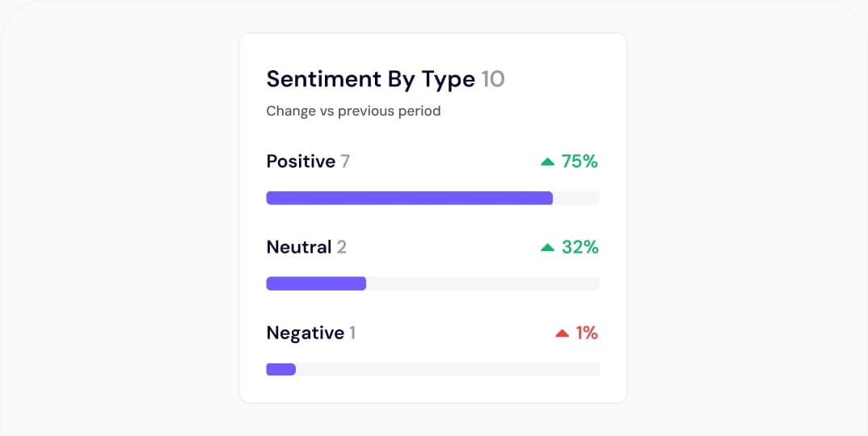The height and width of the screenshot is (436, 868).
Task: Click the Sentiment By Type heading
Action: 370,80
